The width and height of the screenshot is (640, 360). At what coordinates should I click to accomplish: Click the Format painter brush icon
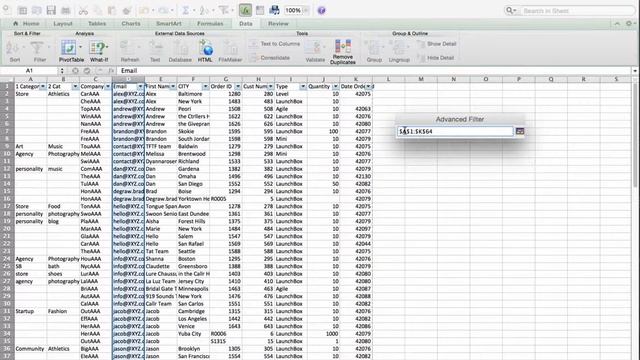tap(127, 11)
